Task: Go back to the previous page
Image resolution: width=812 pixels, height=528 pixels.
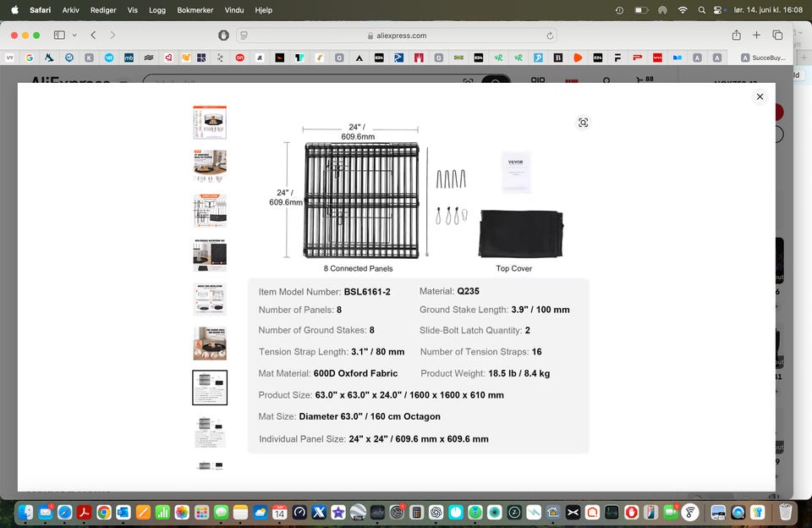Action: pyautogui.click(x=93, y=36)
